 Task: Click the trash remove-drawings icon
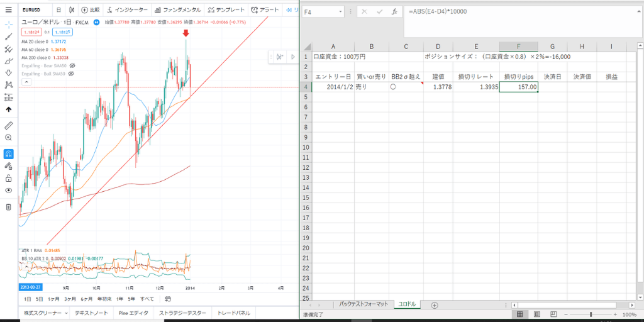pos(9,207)
